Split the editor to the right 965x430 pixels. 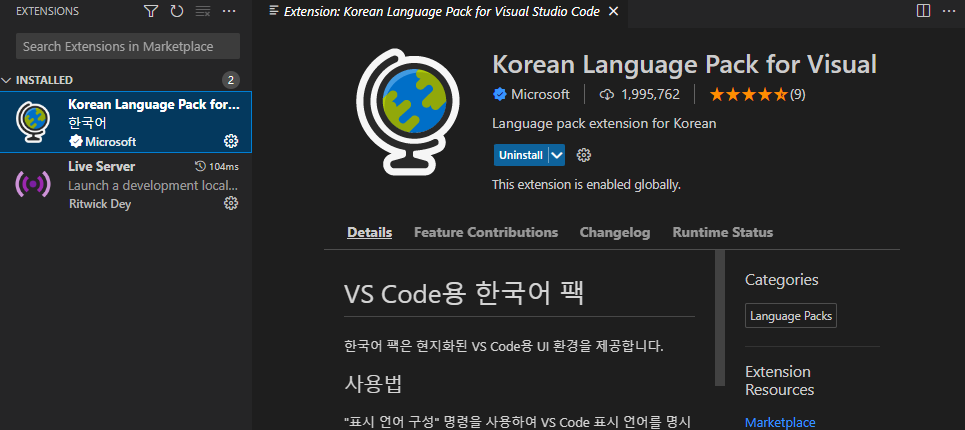[923, 10]
